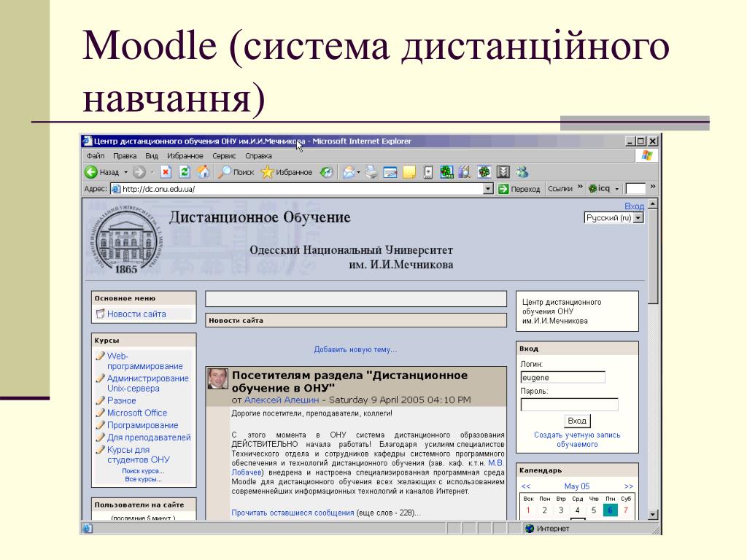This screenshot has width=747, height=560.
Task: Open the Сервис menu
Action: click(224, 156)
